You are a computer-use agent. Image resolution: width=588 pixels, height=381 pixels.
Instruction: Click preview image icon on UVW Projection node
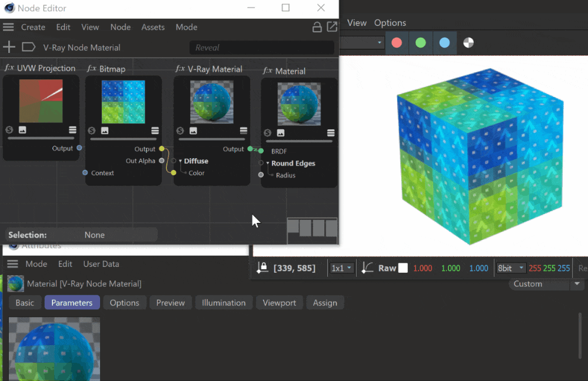tap(22, 129)
